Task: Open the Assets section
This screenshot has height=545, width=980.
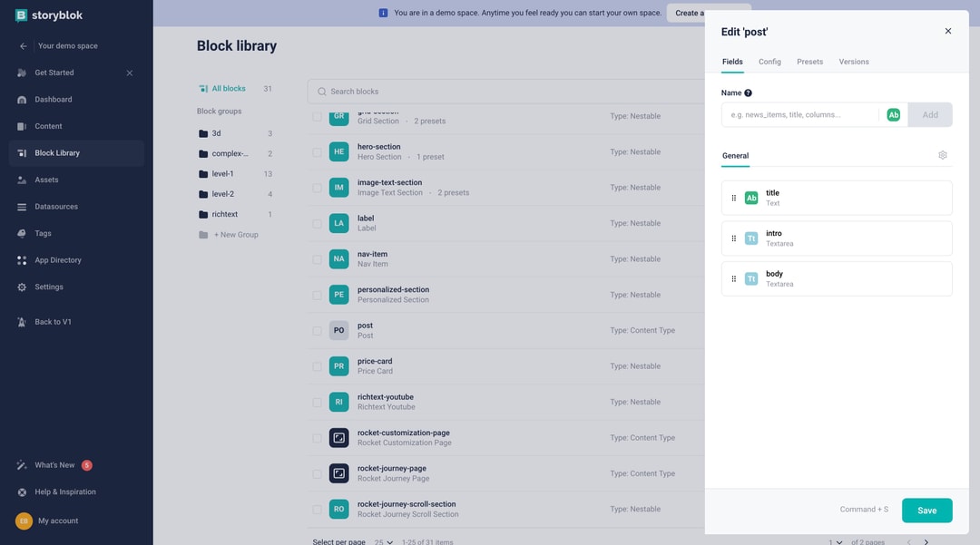Action: point(46,180)
